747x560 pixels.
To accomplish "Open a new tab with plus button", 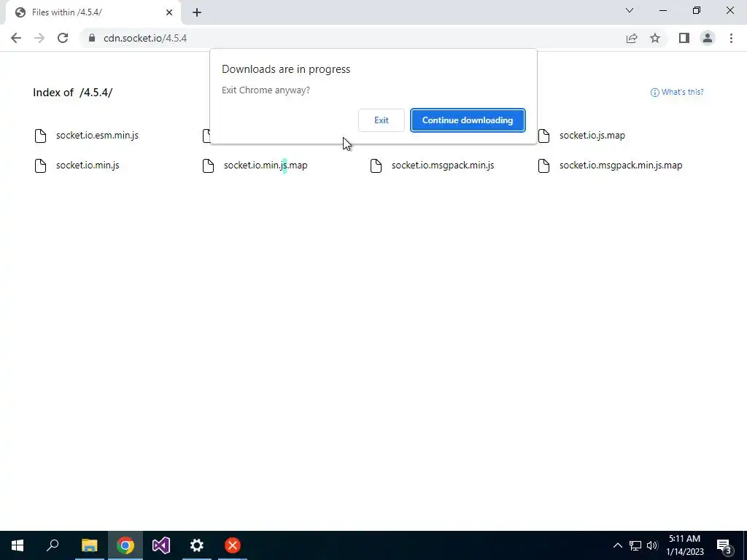I will coord(197,12).
